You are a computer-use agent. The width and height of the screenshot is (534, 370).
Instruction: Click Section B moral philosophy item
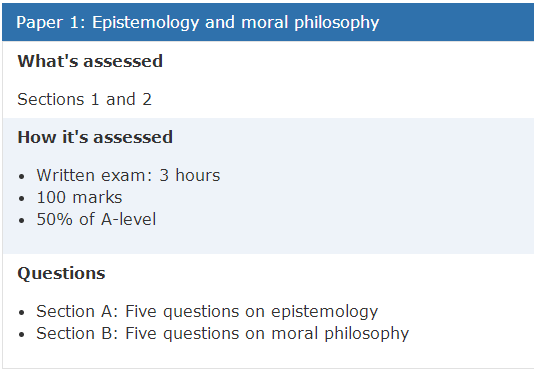[223, 334]
